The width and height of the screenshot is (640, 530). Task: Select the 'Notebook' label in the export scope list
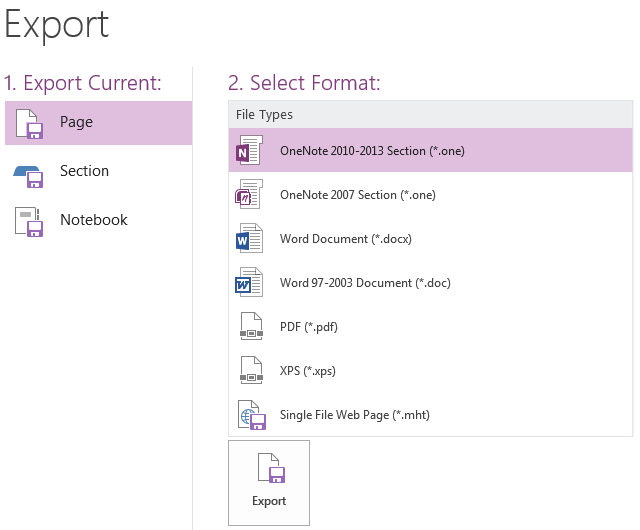(x=94, y=220)
